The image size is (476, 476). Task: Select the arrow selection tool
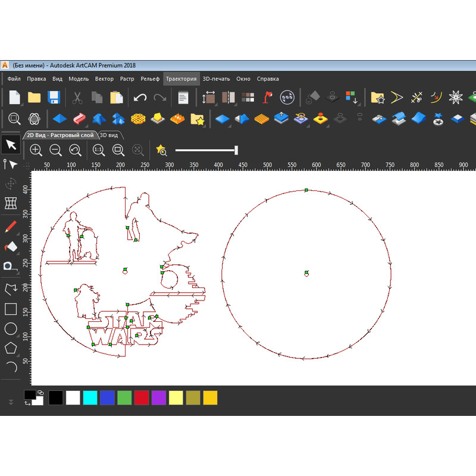[10, 144]
